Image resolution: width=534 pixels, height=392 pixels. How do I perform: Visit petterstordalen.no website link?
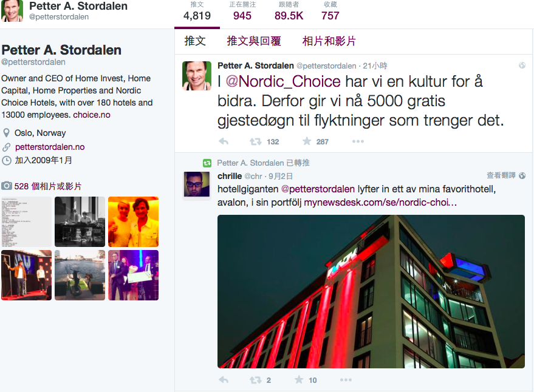pos(50,147)
